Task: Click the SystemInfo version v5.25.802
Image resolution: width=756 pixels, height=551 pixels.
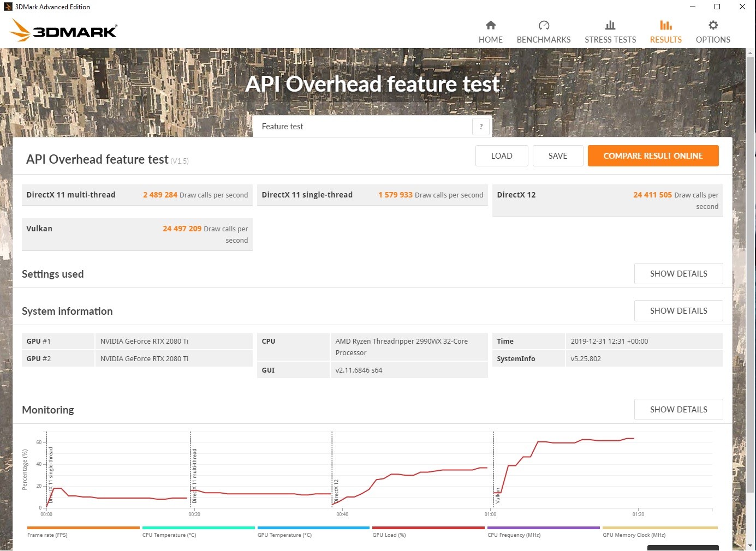Action: tap(586, 358)
